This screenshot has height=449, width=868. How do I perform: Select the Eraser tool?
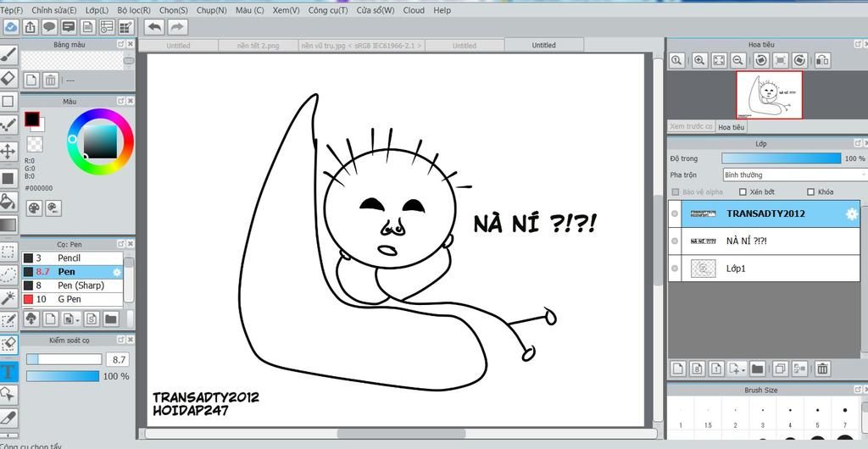[8, 78]
